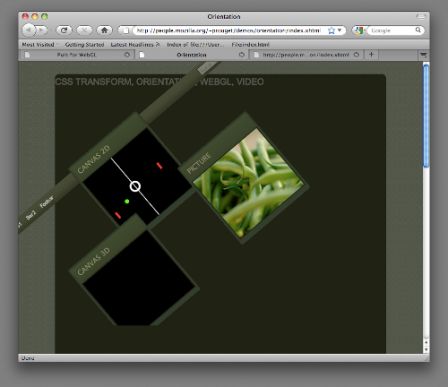Viewport: 448px width, 387px height.
Task: Click the search magnifier icon
Action: pyautogui.click(x=418, y=30)
